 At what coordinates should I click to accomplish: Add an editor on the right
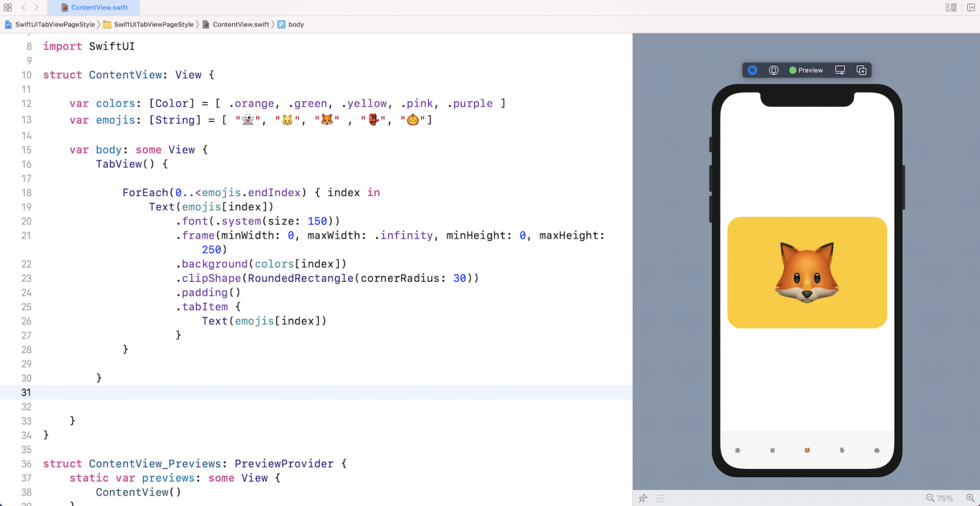click(971, 8)
